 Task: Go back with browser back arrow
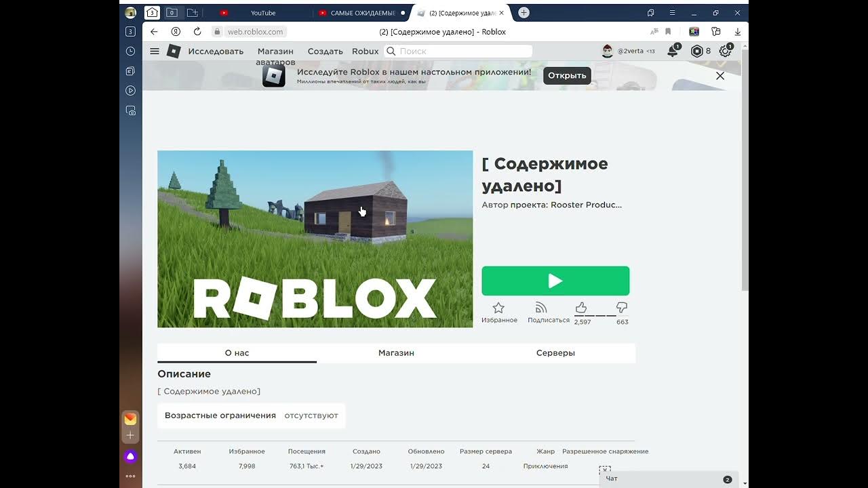point(154,32)
